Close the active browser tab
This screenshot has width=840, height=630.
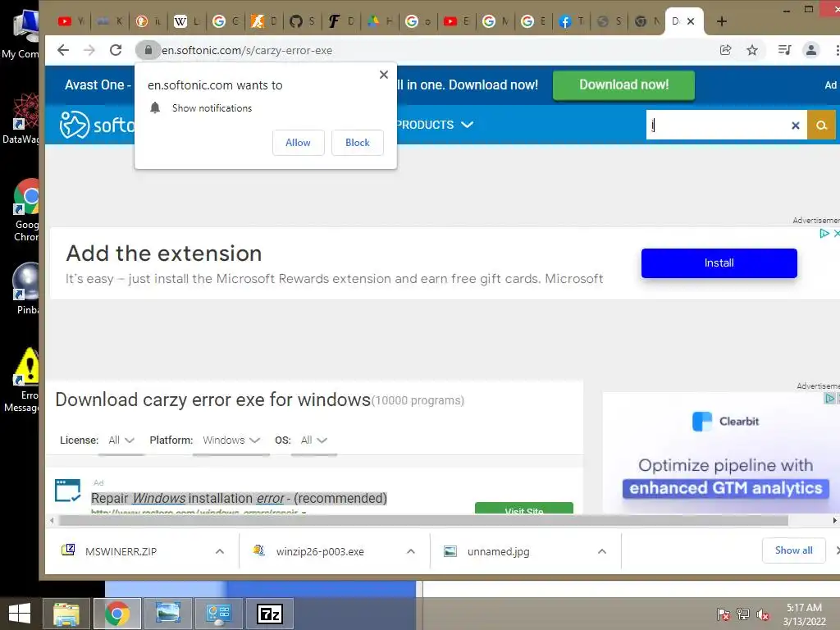click(x=691, y=21)
